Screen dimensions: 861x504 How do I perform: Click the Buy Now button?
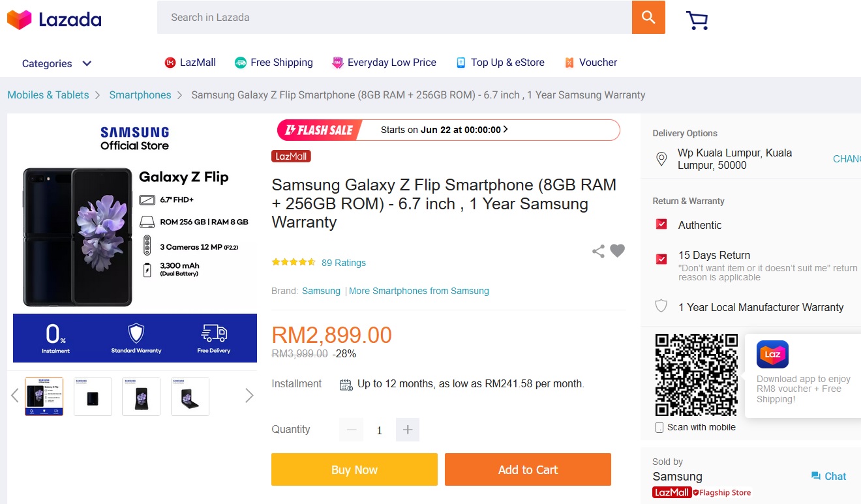tap(354, 469)
